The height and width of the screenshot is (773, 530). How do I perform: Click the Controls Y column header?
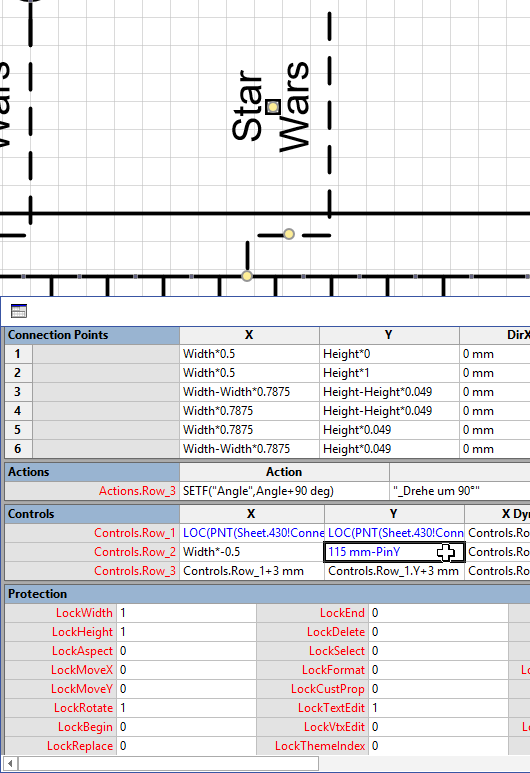click(394, 514)
